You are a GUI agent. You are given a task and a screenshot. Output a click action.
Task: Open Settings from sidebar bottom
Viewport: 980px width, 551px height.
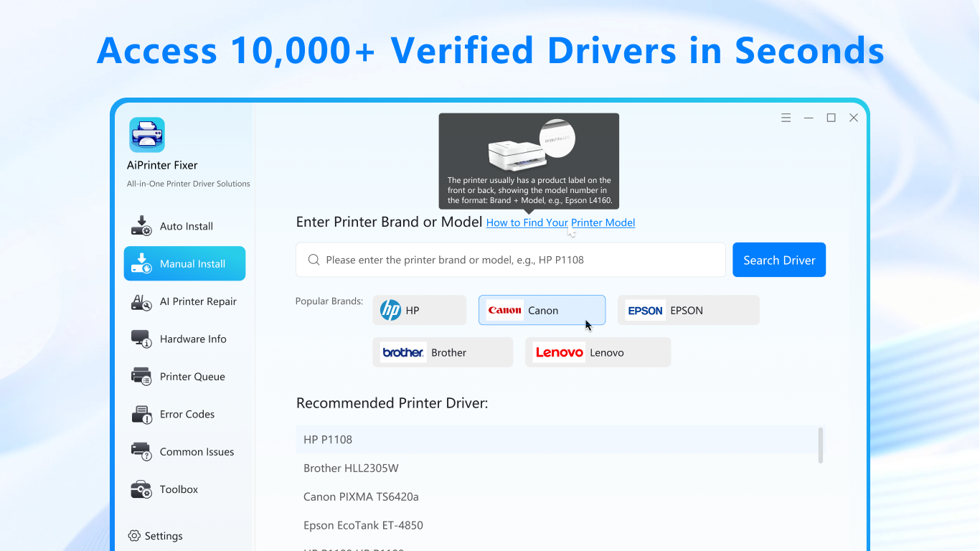156,536
